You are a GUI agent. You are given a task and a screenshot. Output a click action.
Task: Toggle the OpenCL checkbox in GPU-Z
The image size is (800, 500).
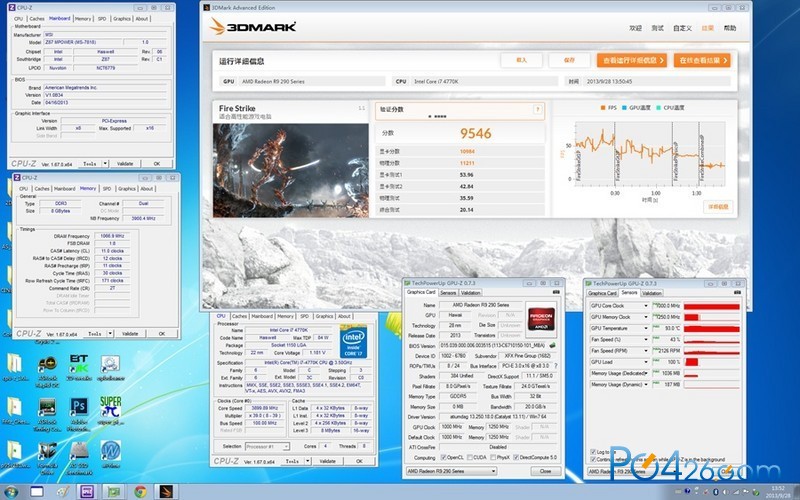pyautogui.click(x=443, y=458)
